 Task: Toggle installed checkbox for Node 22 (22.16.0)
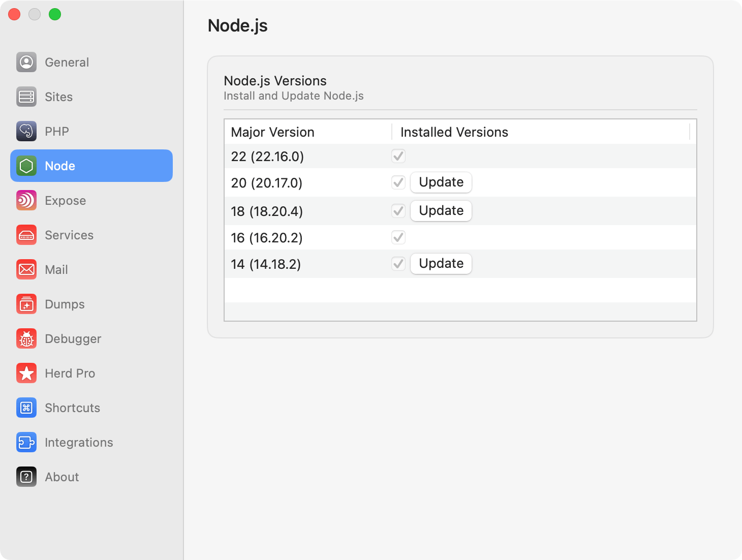[x=398, y=156]
